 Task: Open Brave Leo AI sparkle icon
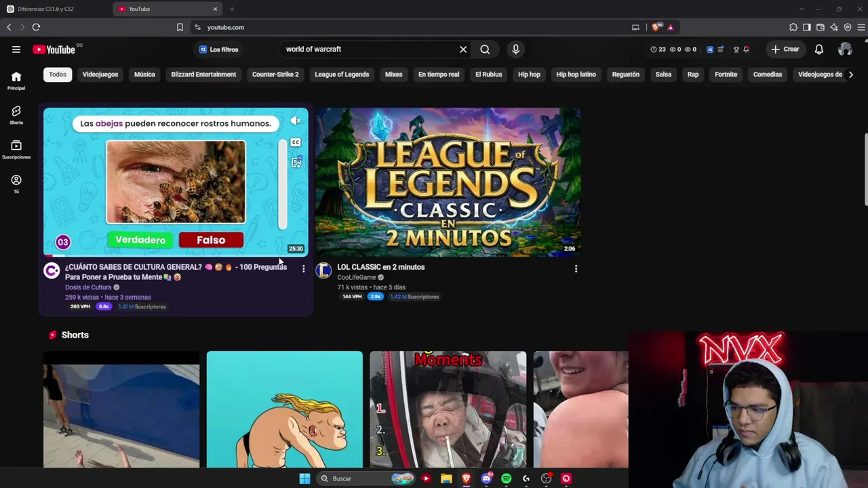click(834, 27)
